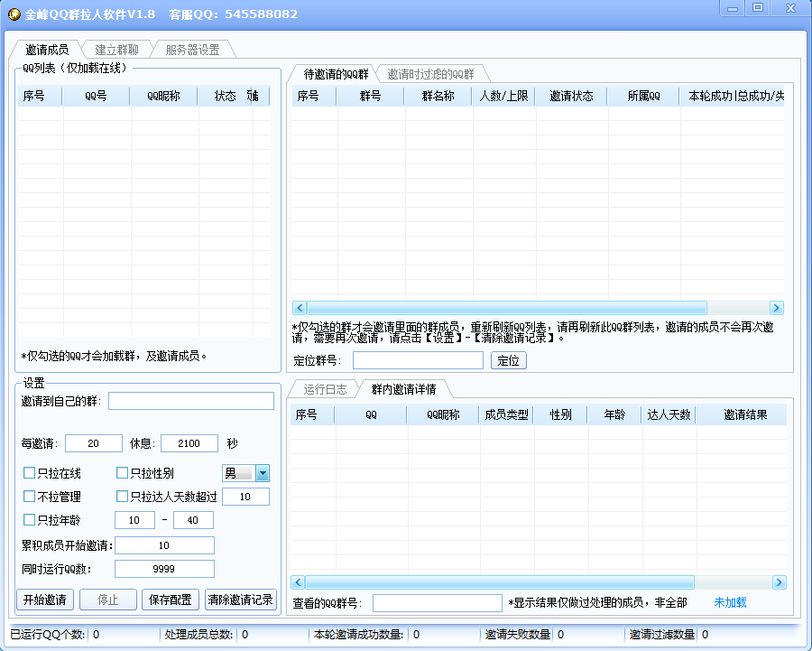Show the 运行日志 tab
This screenshot has width=812, height=651.
[325, 389]
